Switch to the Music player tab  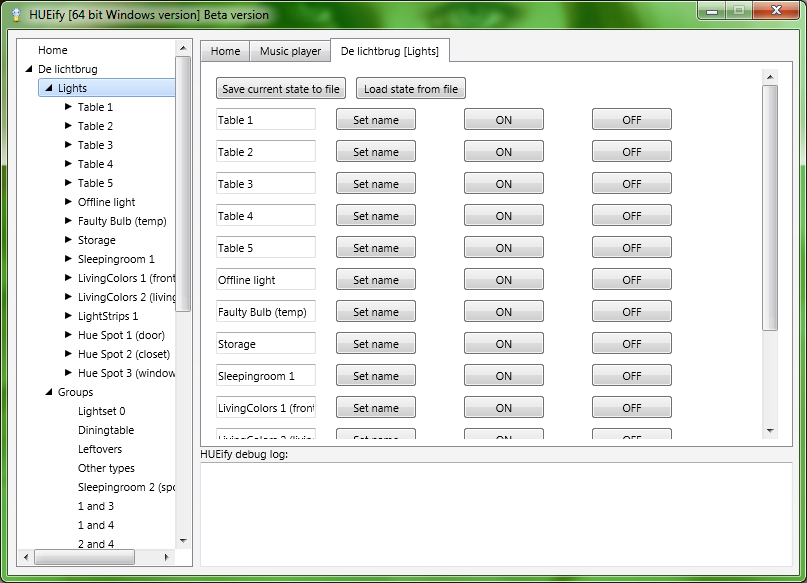tap(290, 51)
